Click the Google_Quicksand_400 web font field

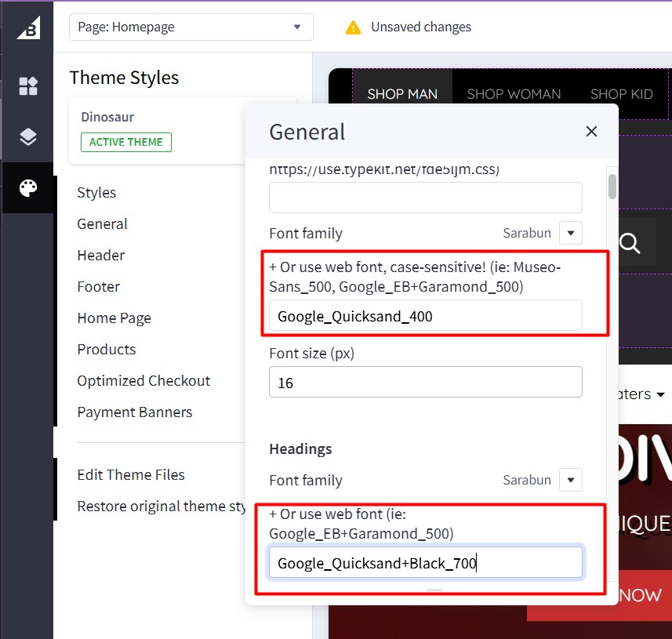[x=426, y=316]
